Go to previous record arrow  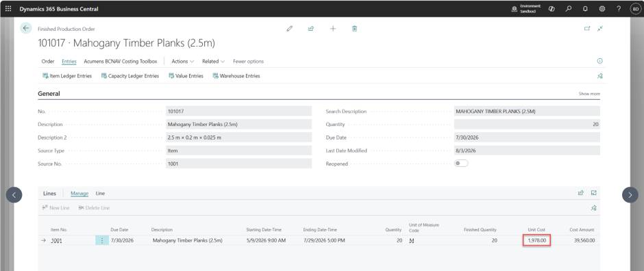tap(14, 195)
